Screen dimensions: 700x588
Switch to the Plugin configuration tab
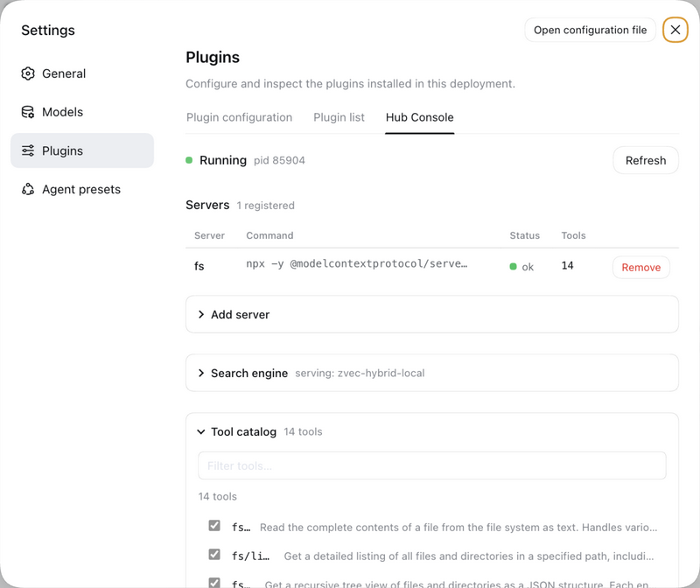[x=239, y=117]
